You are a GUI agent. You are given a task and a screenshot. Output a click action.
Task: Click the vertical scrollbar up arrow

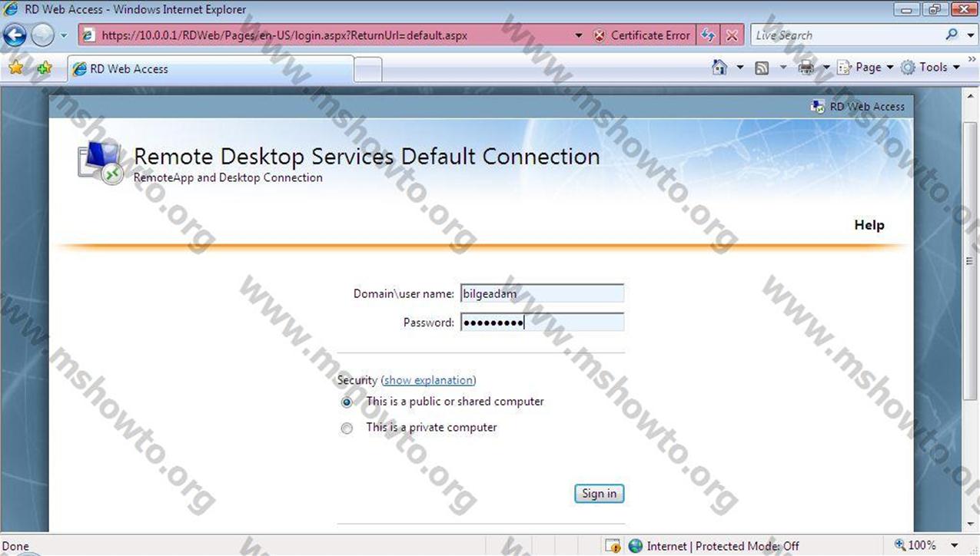click(x=971, y=95)
